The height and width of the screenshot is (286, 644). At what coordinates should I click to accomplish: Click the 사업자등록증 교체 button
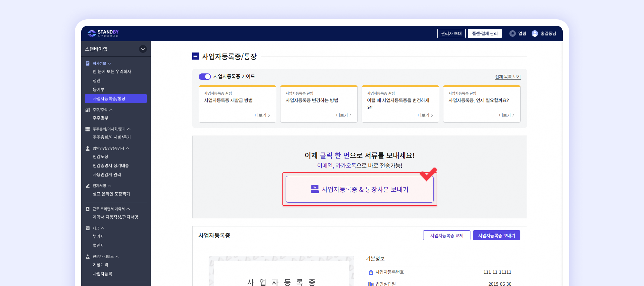click(x=447, y=235)
